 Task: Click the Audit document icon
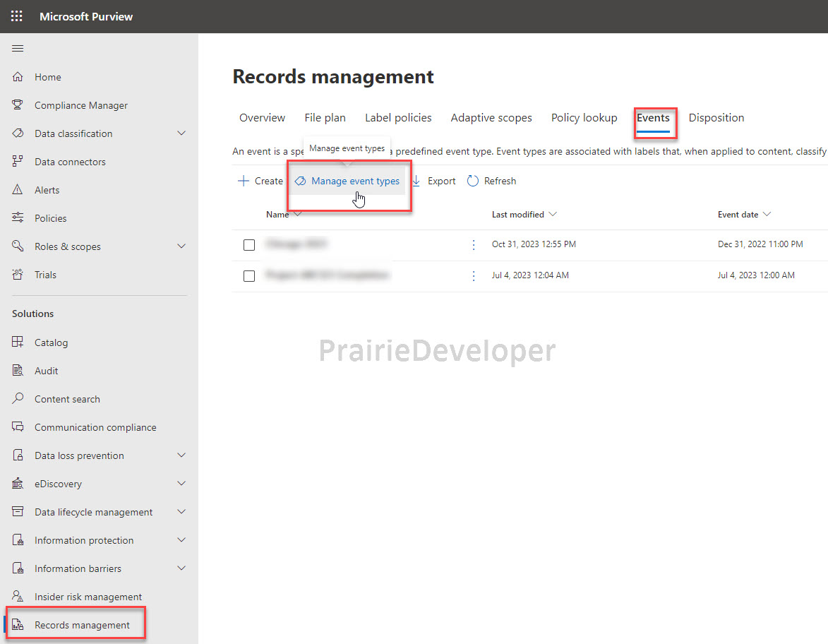click(18, 370)
